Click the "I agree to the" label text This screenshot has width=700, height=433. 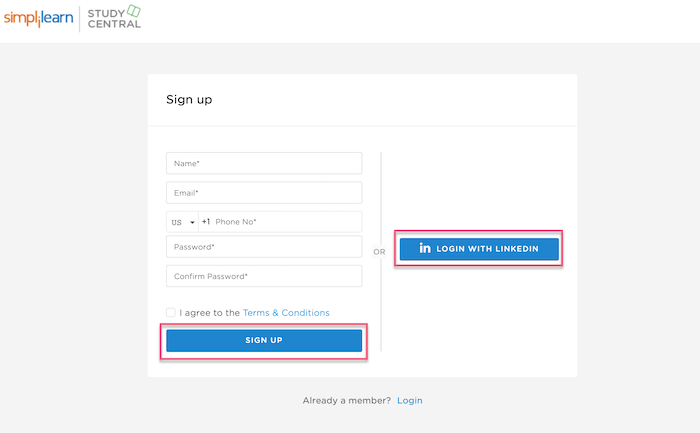210,312
